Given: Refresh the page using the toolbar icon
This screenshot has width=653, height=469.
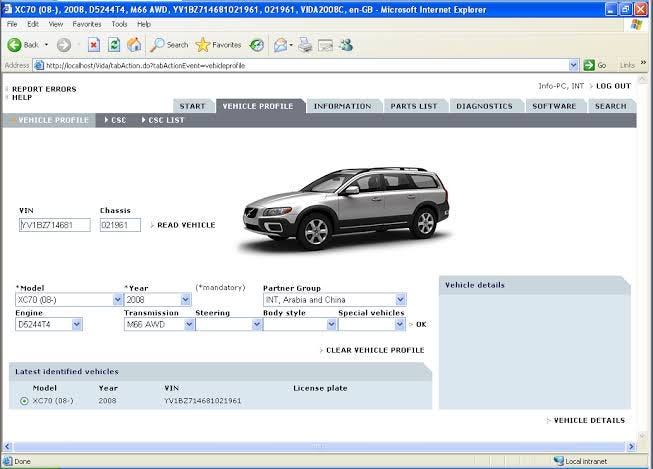Looking at the screenshot, I should click(112, 45).
